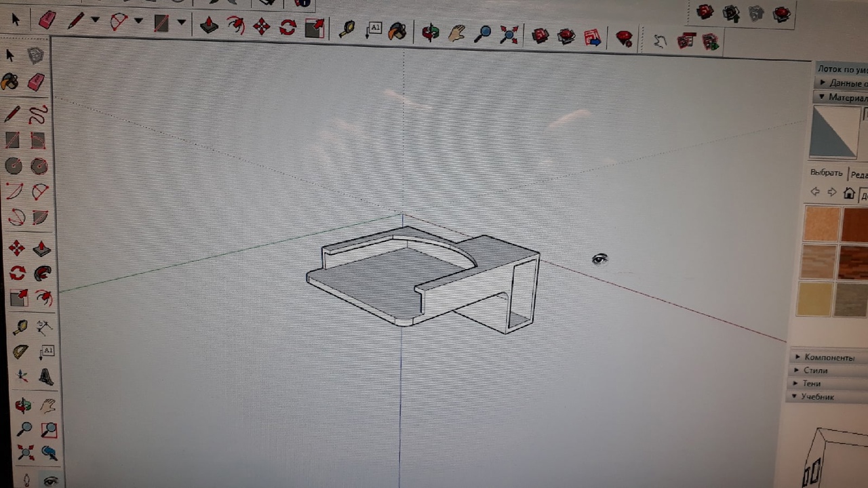Choose the Position Camera tool

point(26,480)
